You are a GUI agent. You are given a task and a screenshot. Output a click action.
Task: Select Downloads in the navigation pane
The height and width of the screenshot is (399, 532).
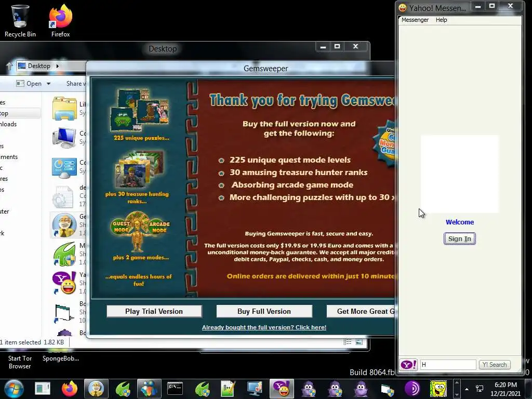tap(8, 124)
